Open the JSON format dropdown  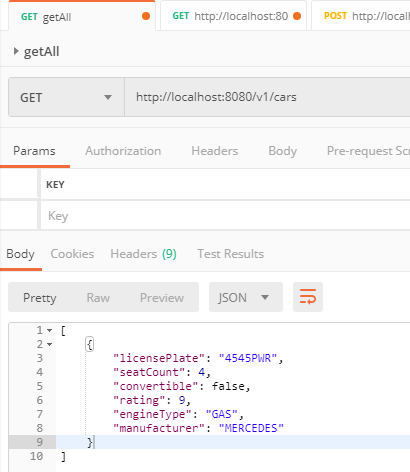(246, 297)
